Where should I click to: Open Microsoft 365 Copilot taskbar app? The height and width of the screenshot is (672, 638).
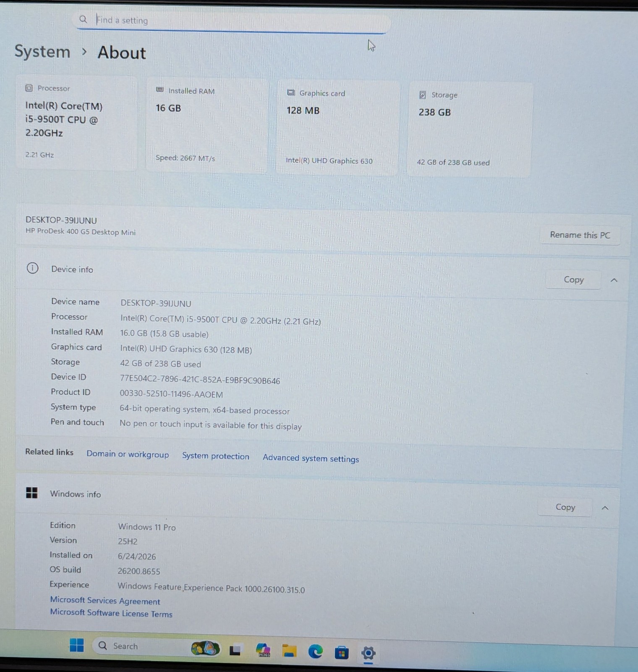(x=263, y=650)
